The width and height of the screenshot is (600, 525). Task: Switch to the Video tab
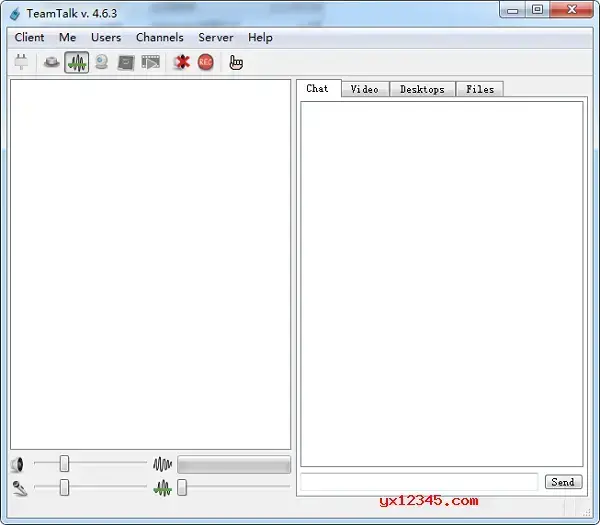tap(365, 89)
